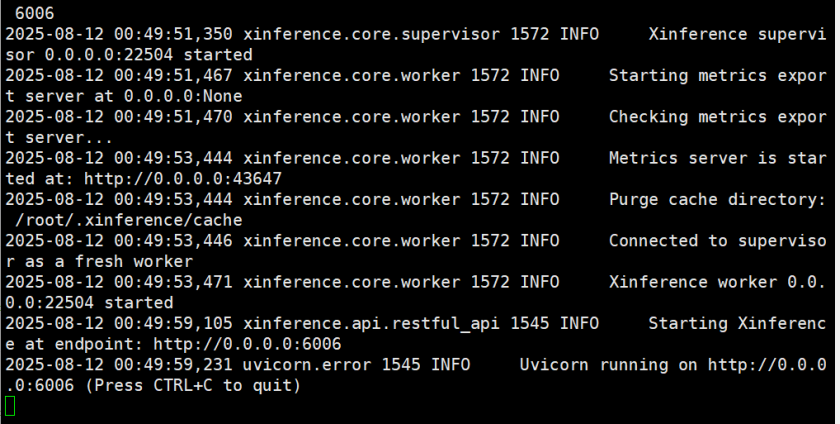Click the http://0.0.0.0:6006 endpoint URL
The width and height of the screenshot is (840, 424).
247,344
